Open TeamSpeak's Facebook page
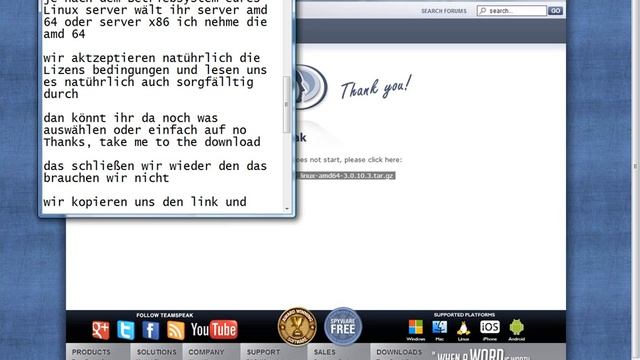Screen dimensions: 640x360 click(x=151, y=330)
